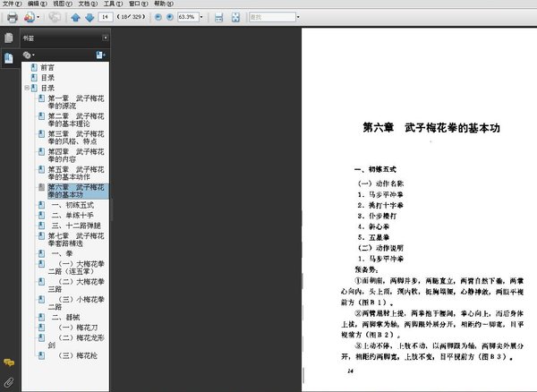Viewport: 537px width, 392px height.
Task: Click the scrolling page mode icon
Action: point(218,17)
